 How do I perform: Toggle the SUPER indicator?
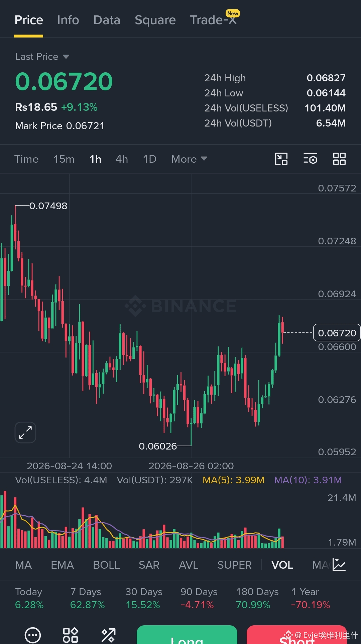[234, 565]
